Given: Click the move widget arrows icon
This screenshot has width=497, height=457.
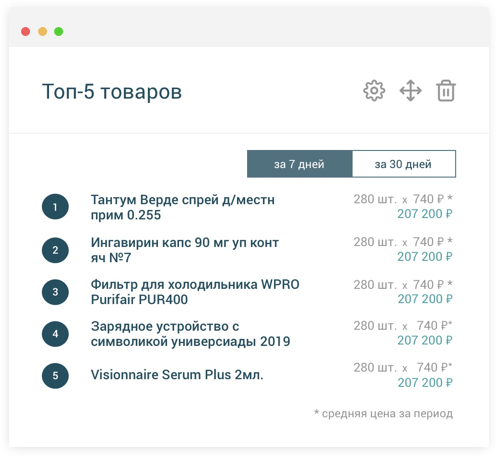Looking at the screenshot, I should pyautogui.click(x=410, y=91).
